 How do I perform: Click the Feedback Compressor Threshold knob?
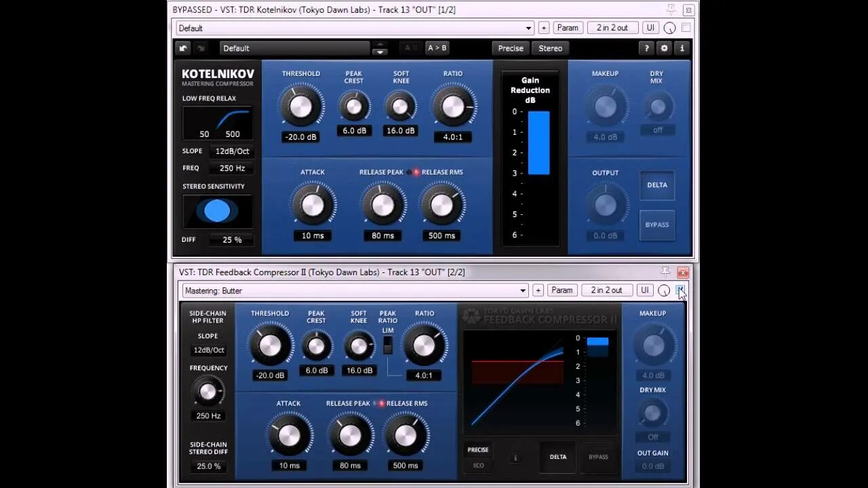270,345
